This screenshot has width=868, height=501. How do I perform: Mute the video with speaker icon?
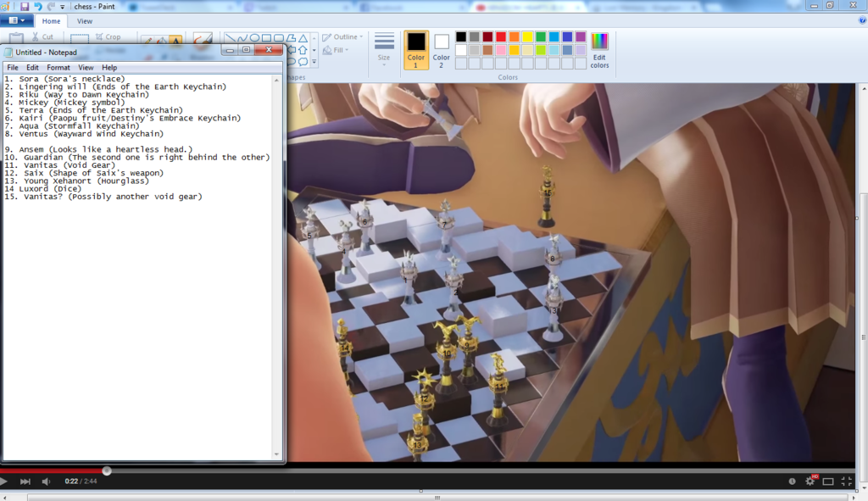coord(47,482)
